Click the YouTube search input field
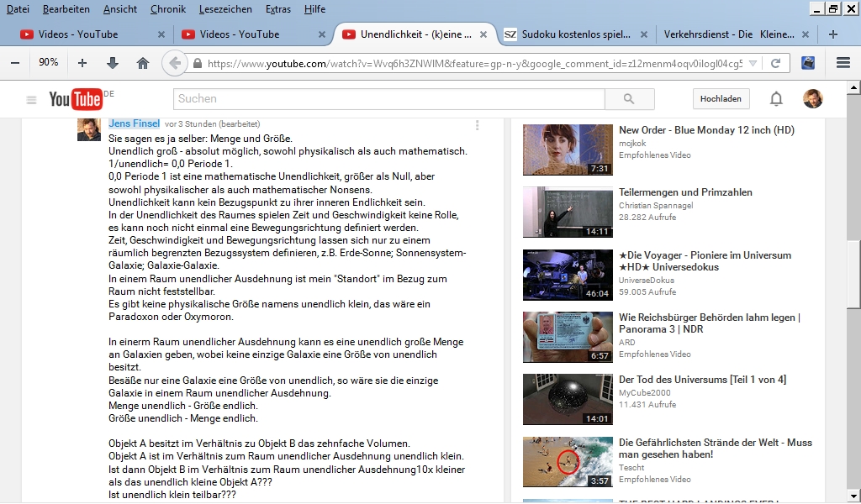Screen dimensions: 861x504 pos(388,99)
